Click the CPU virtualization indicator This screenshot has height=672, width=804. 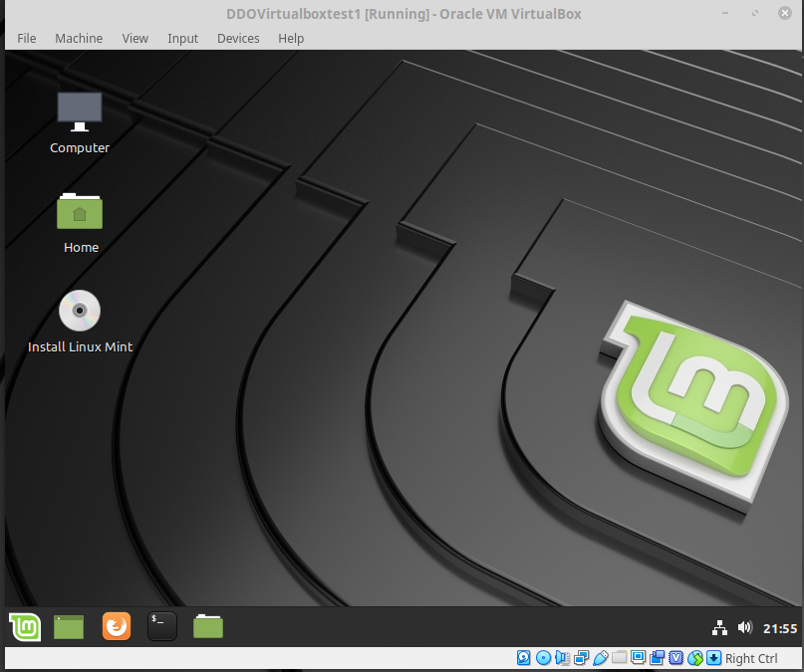point(675,658)
